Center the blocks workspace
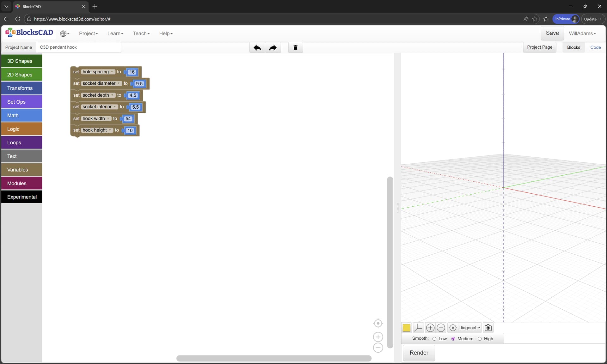Image resolution: width=607 pixels, height=364 pixels. click(378, 323)
